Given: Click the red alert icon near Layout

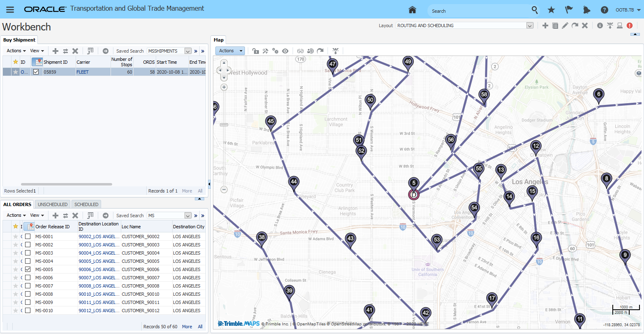Looking at the screenshot, I should click(630, 26).
